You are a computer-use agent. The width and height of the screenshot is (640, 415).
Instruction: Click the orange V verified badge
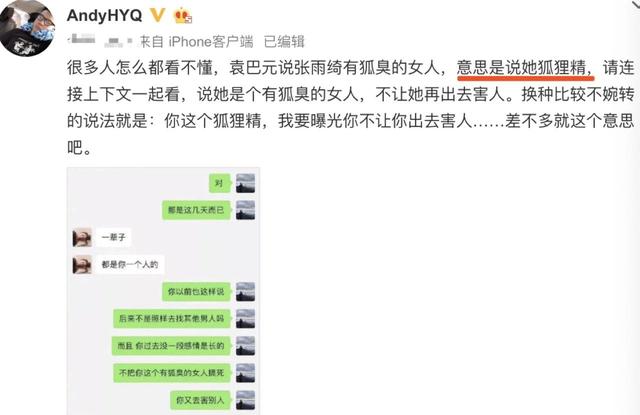pyautogui.click(x=157, y=15)
